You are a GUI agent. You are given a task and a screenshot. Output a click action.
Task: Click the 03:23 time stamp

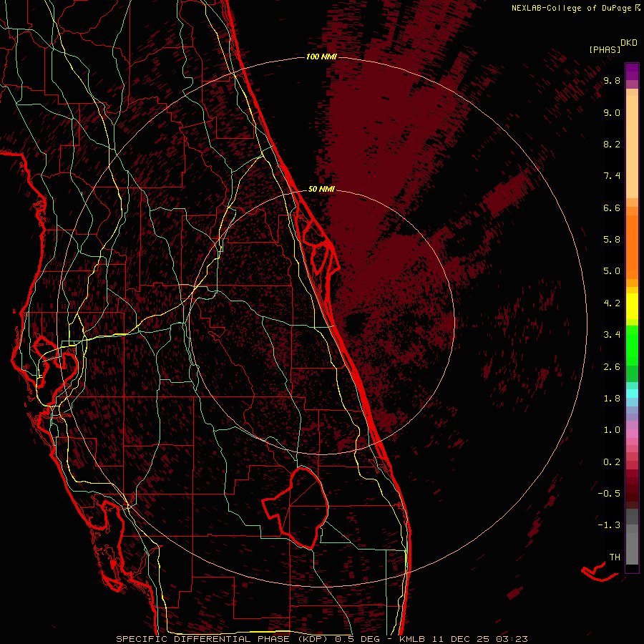pyautogui.click(x=512, y=639)
